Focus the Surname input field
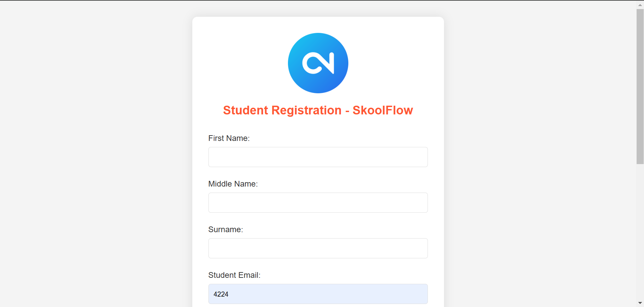The width and height of the screenshot is (644, 307). coord(318,248)
